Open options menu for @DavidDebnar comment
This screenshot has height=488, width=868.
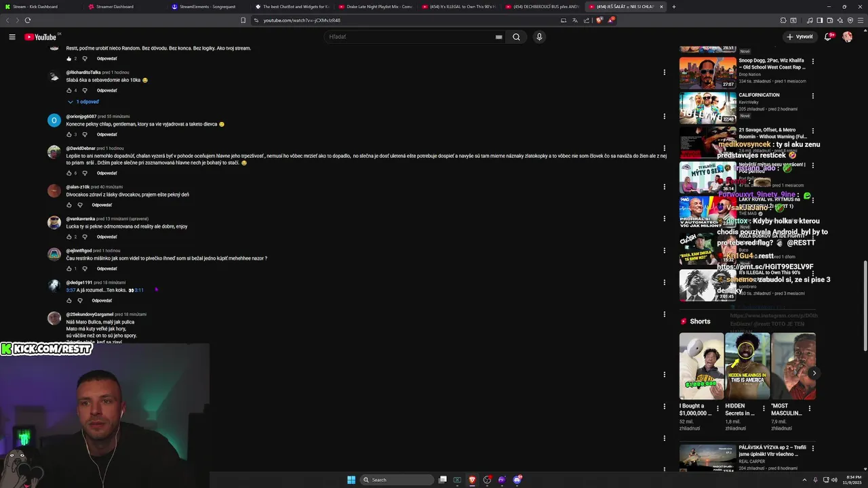click(x=664, y=148)
